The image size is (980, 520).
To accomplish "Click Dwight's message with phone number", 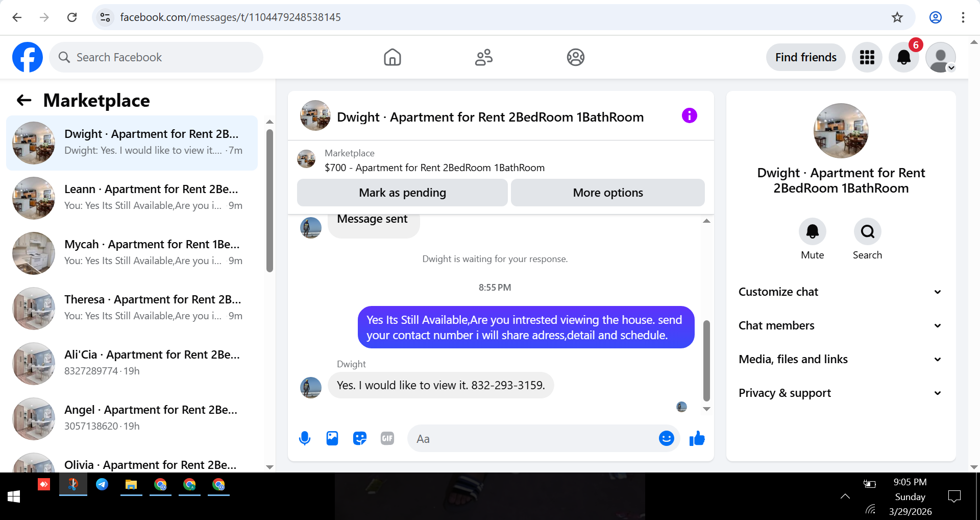I will click(441, 385).
